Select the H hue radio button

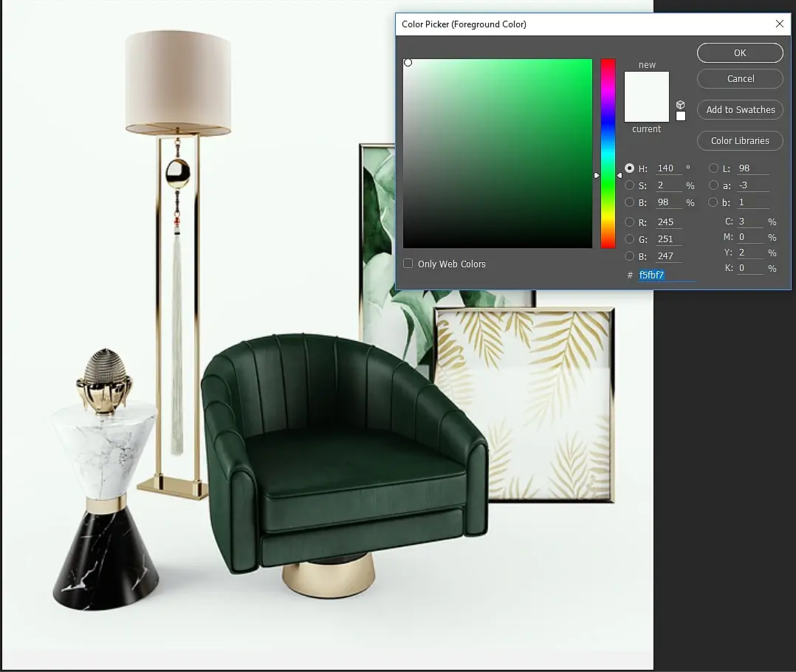tap(629, 168)
